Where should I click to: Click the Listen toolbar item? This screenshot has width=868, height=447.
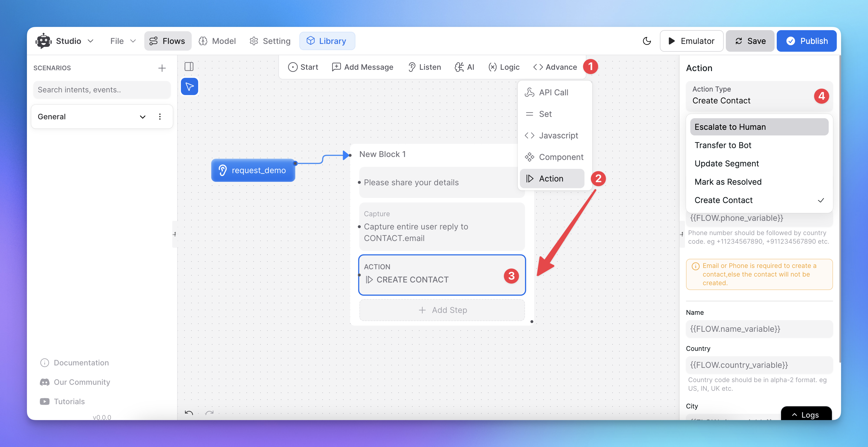coord(424,67)
